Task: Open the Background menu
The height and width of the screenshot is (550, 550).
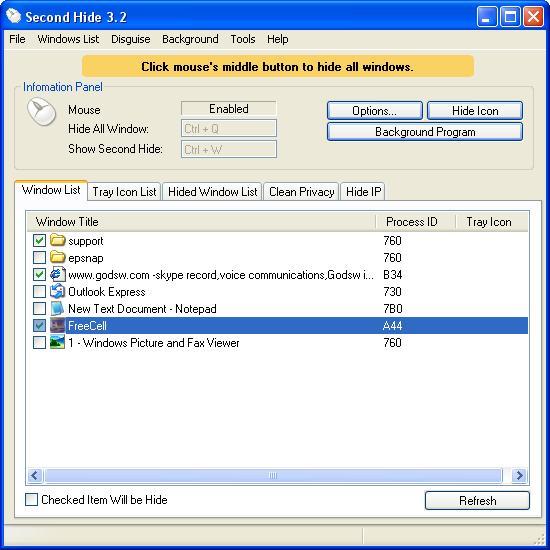Action: tap(190, 39)
